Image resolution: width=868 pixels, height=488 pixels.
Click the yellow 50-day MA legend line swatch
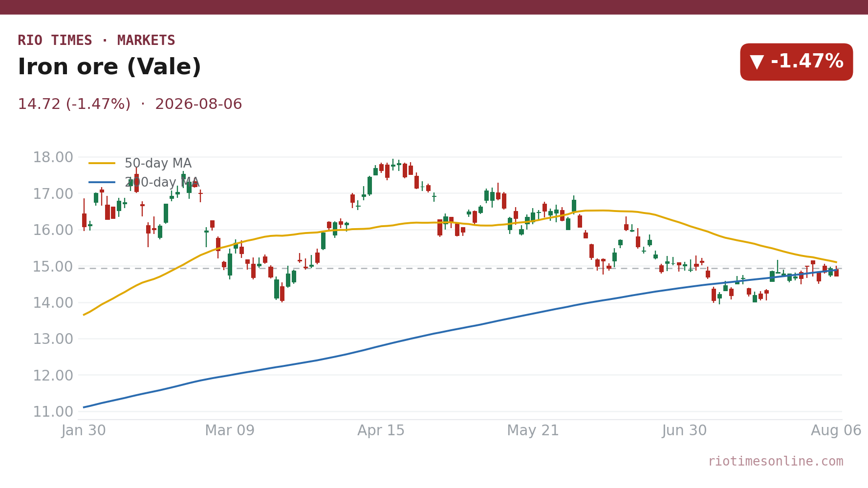point(102,164)
